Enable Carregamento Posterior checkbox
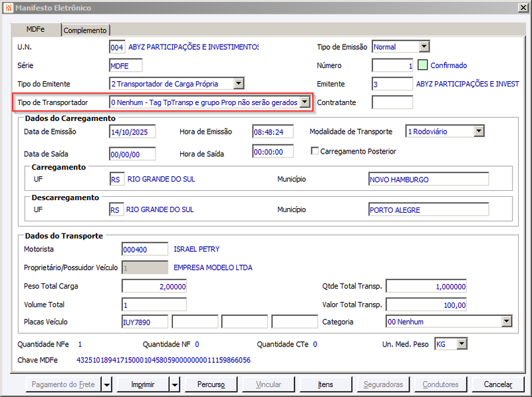Image resolution: width=532 pixels, height=397 pixels. (x=315, y=151)
